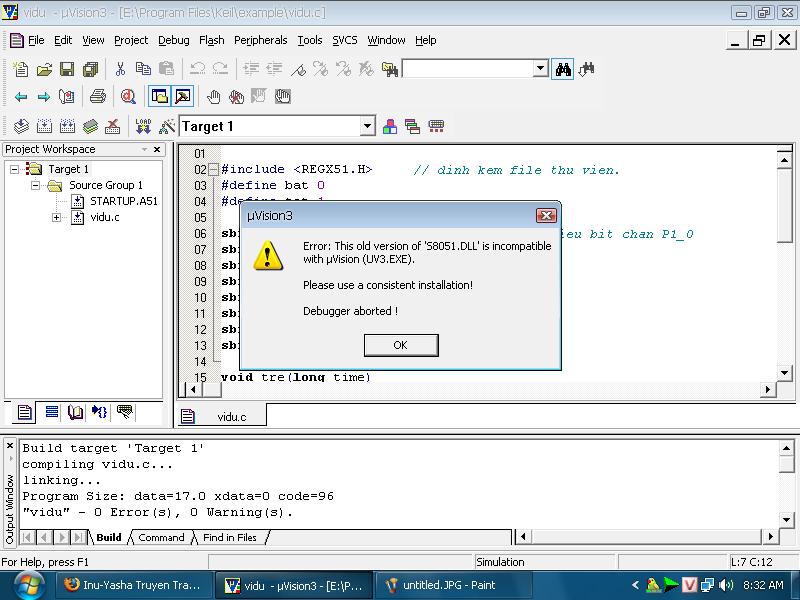Open Target 1 dropdown arrow
The width and height of the screenshot is (800, 600).
point(367,126)
